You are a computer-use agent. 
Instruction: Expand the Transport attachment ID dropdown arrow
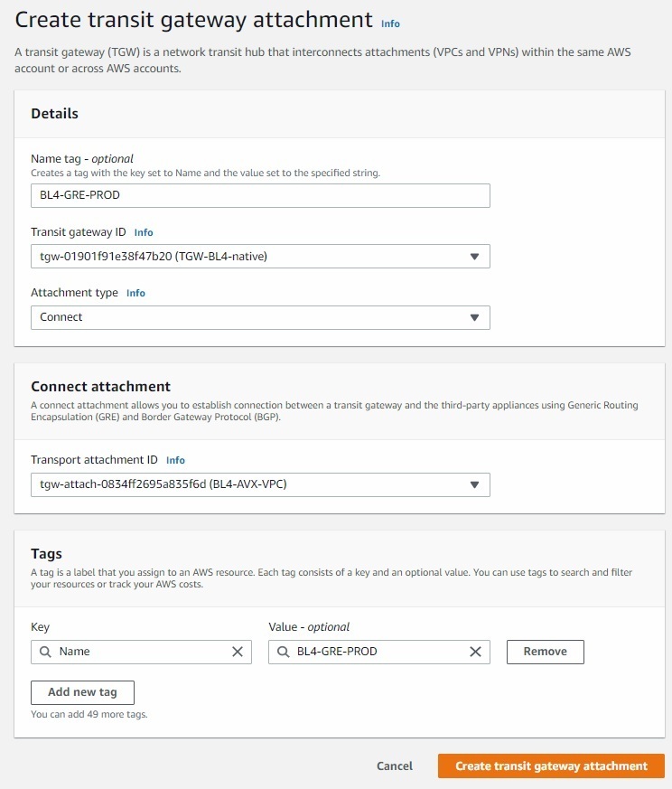474,484
